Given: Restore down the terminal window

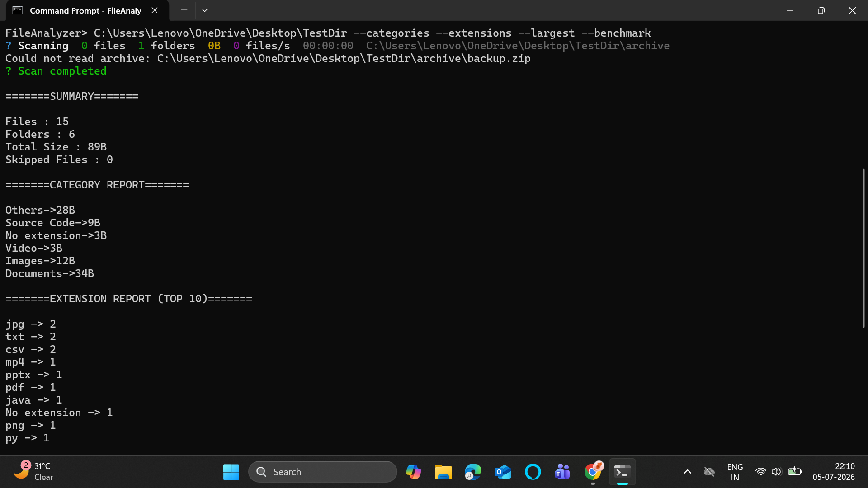Looking at the screenshot, I should click(x=821, y=10).
